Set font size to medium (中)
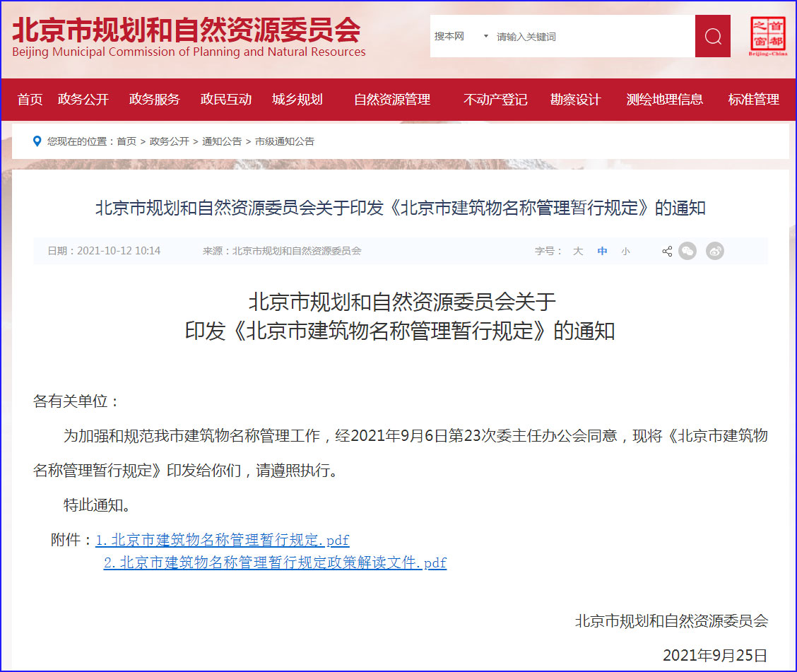Screen dimensions: 797x672 click(602, 251)
